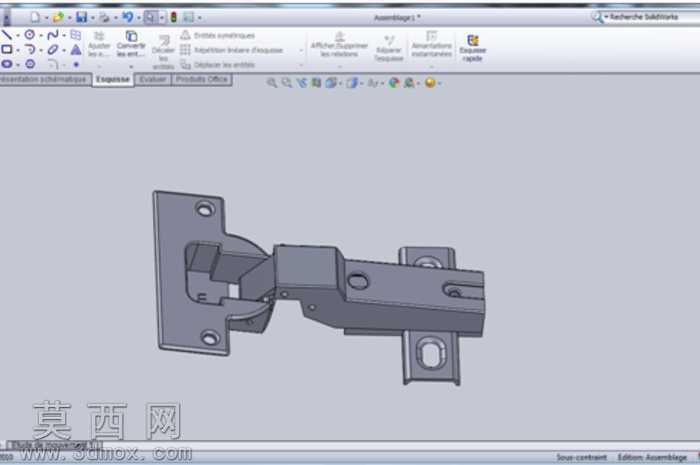The image size is (700, 465).
Task: Select the Arc sketch tool
Action: click(30, 49)
